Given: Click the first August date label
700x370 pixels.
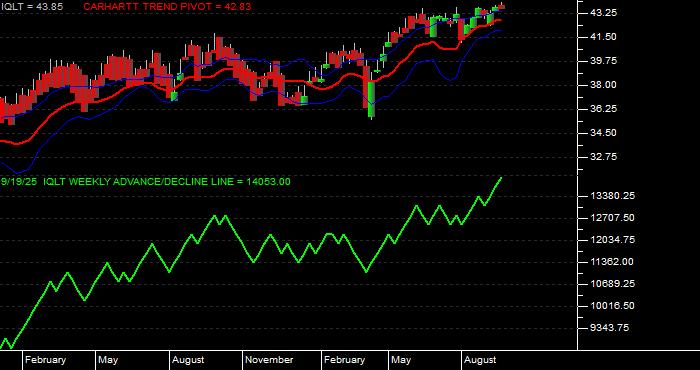Looking at the screenshot, I should click(x=188, y=360).
